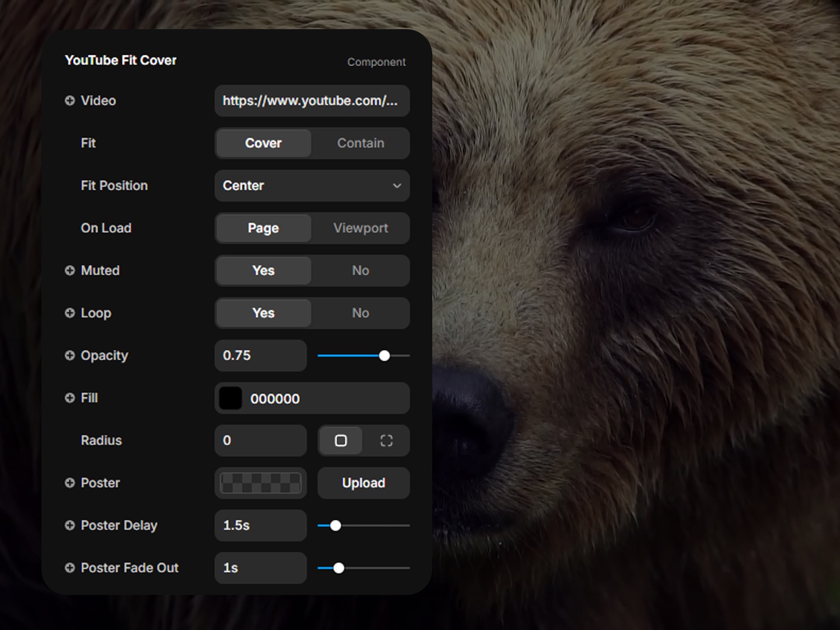The width and height of the screenshot is (840, 630).
Task: Click the black Fill color swatch
Action: pos(230,398)
